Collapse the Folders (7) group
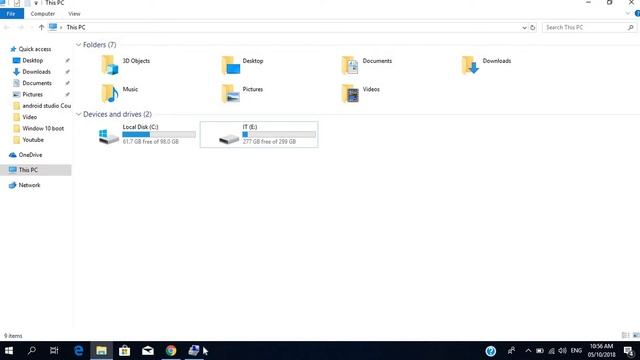The image size is (640, 360). point(78,44)
